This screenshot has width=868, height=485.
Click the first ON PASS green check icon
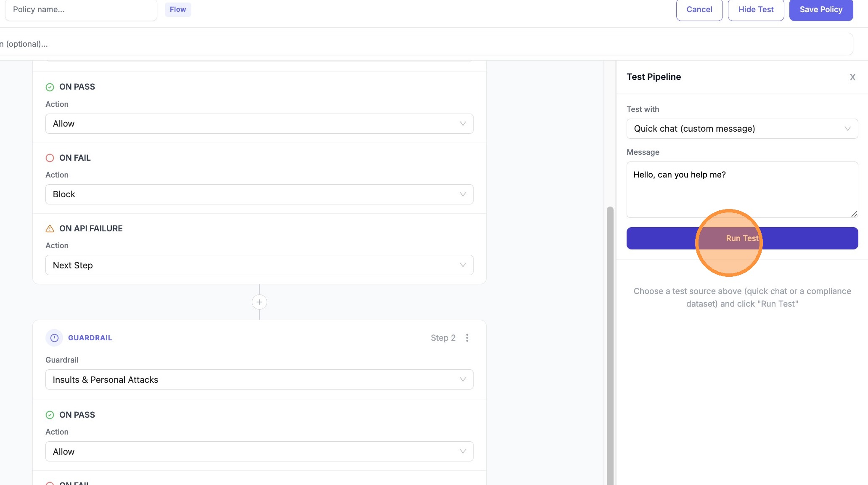click(50, 87)
